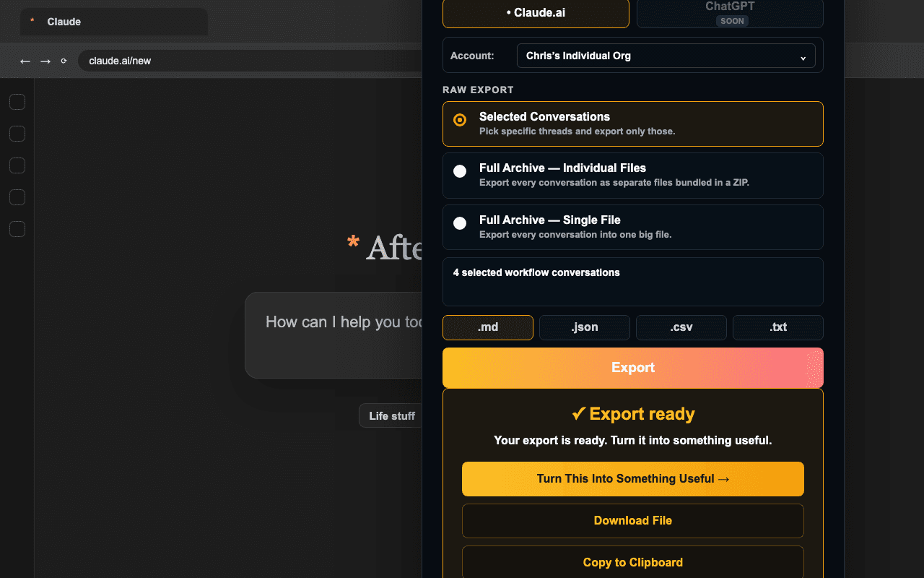The height and width of the screenshot is (578, 924).
Task: Click Copy to Clipboard button
Action: tap(633, 562)
